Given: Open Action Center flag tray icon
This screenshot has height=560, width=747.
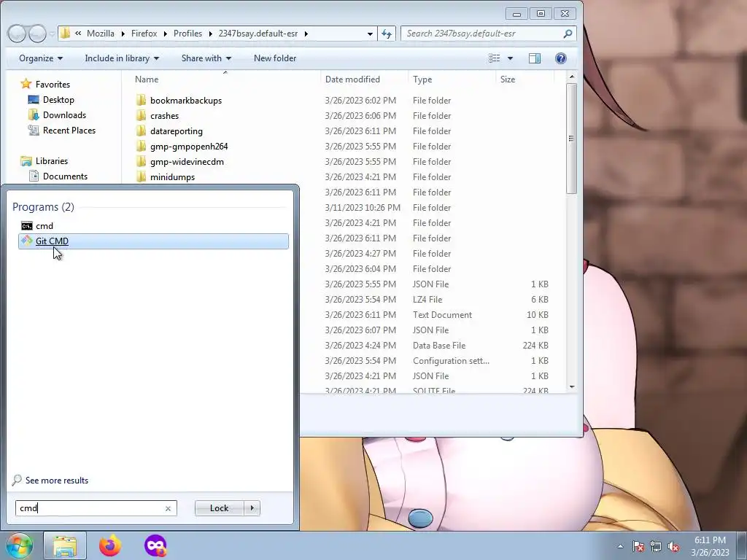Looking at the screenshot, I should (638, 546).
